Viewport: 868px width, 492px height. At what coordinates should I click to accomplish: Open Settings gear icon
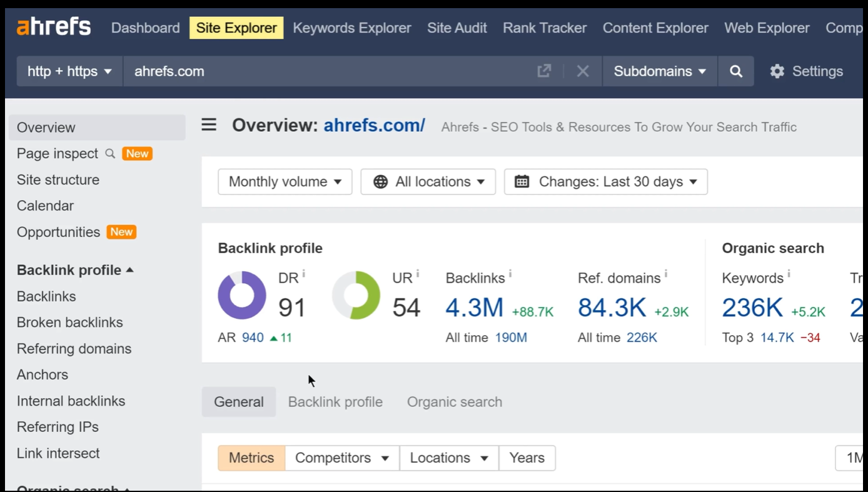[x=777, y=71]
